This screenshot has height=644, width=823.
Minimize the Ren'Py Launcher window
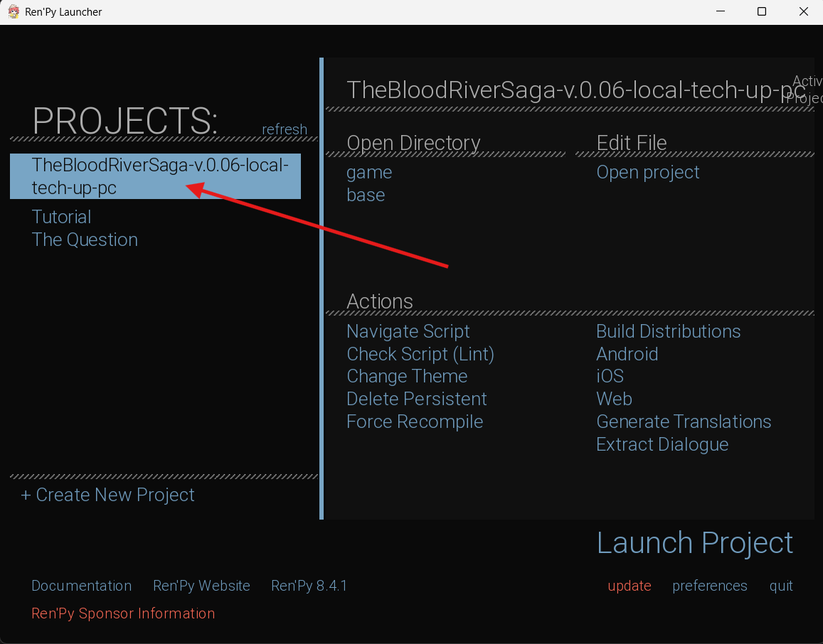pos(721,11)
